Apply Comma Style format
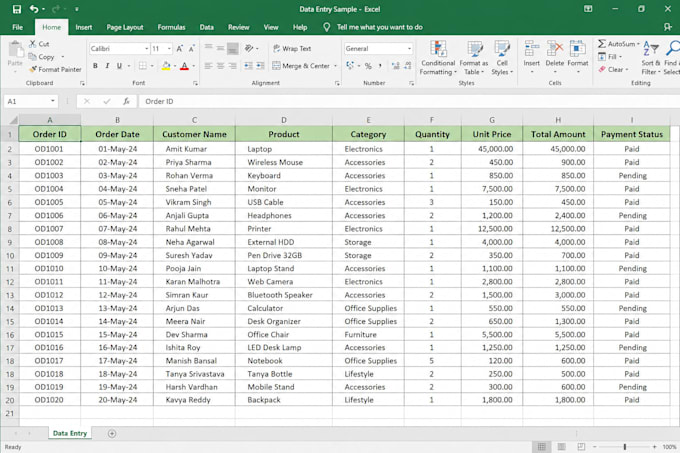Image resolution: width=680 pixels, height=453 pixels. [x=380, y=66]
